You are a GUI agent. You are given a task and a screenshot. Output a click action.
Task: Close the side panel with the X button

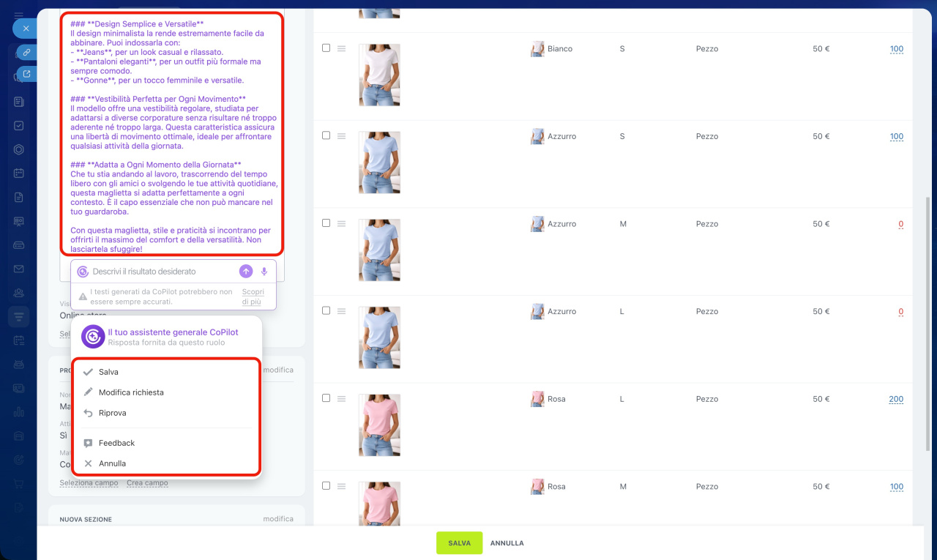coord(25,29)
